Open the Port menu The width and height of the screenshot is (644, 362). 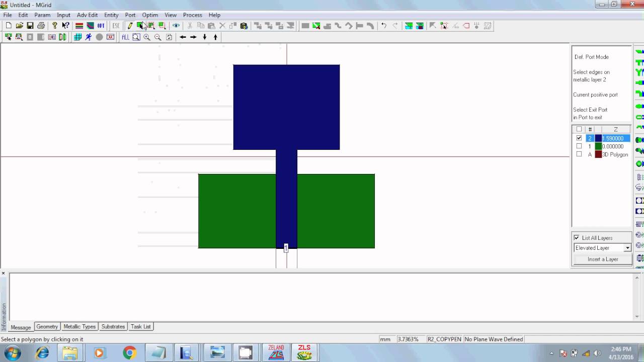point(130,15)
